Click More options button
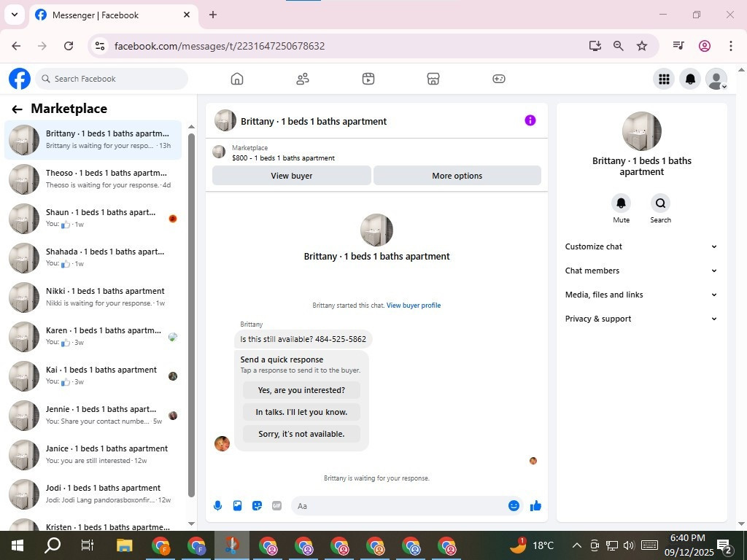Viewport: 747px width, 560px height. pos(457,176)
